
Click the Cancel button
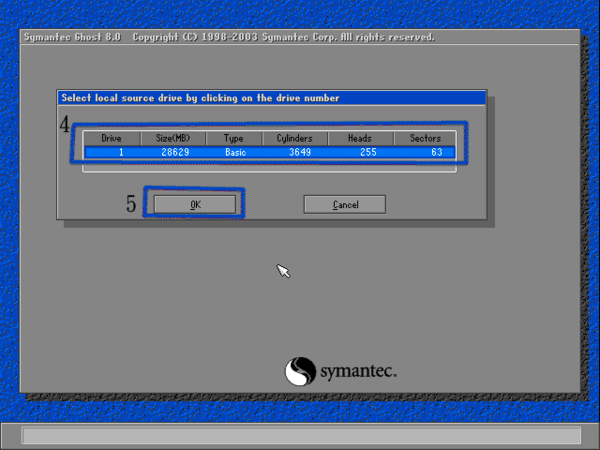click(345, 205)
